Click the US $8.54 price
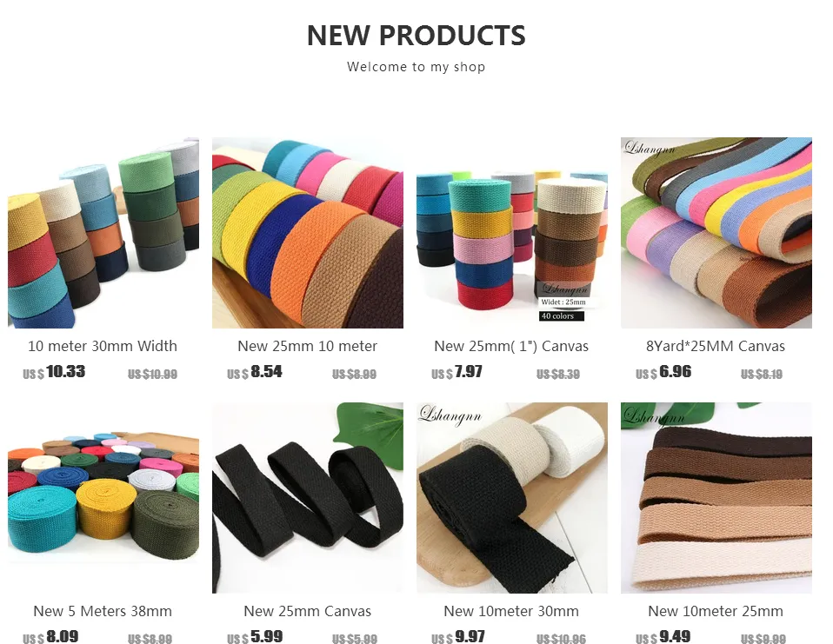Screen dimensions: 833x644 click(255, 372)
